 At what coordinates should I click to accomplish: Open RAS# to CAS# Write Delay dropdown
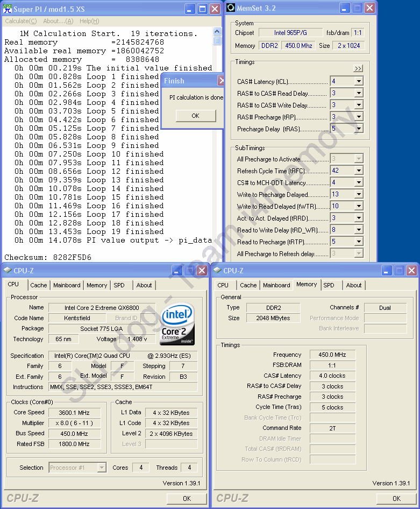pyautogui.click(x=359, y=105)
